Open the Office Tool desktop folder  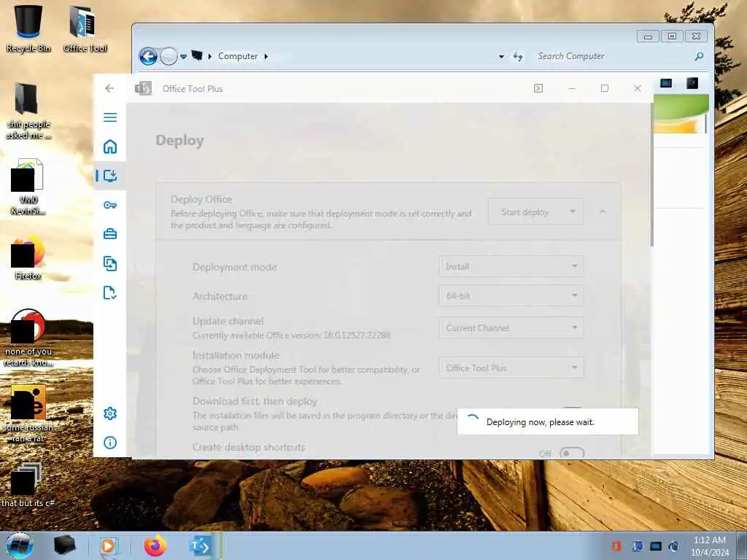coord(85,28)
